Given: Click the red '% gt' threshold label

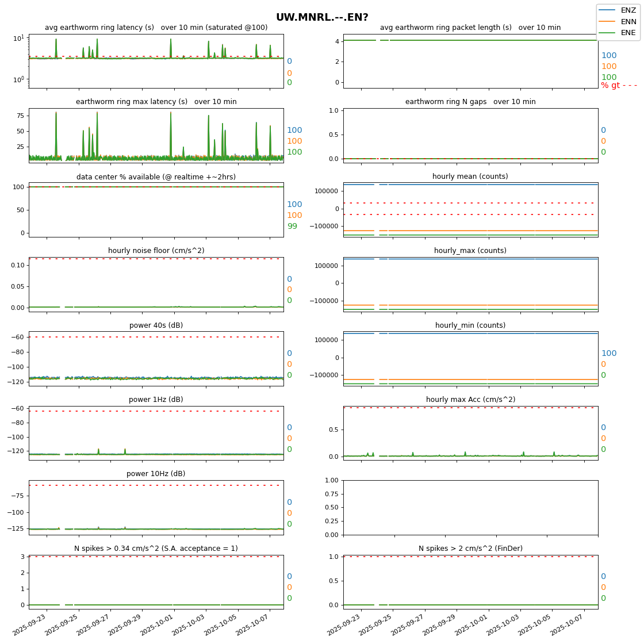Looking at the screenshot, I should tap(619, 86).
